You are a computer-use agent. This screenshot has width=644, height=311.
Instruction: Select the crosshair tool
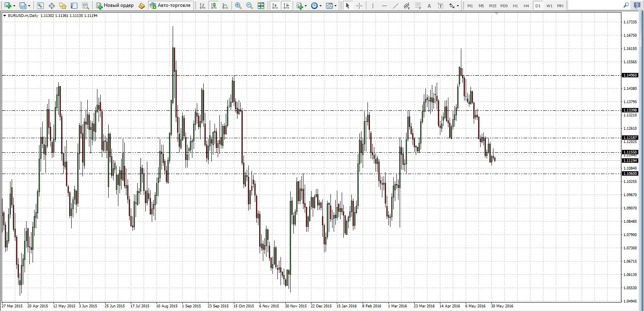click(x=359, y=6)
